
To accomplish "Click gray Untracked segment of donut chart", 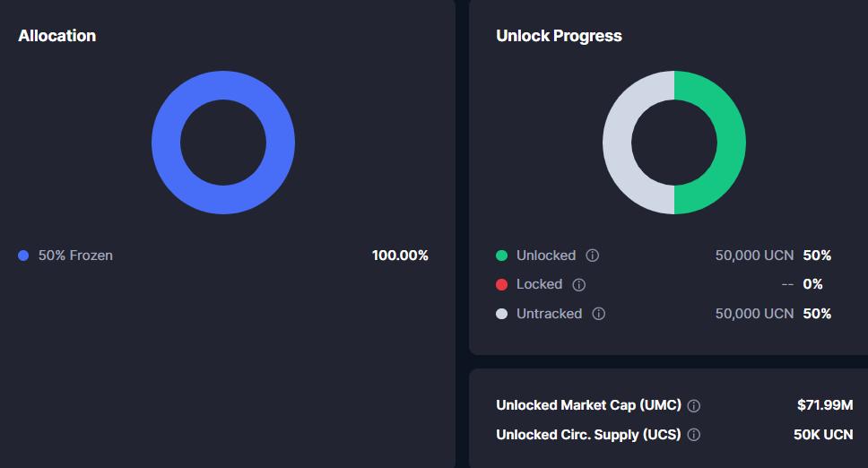I will [617, 143].
